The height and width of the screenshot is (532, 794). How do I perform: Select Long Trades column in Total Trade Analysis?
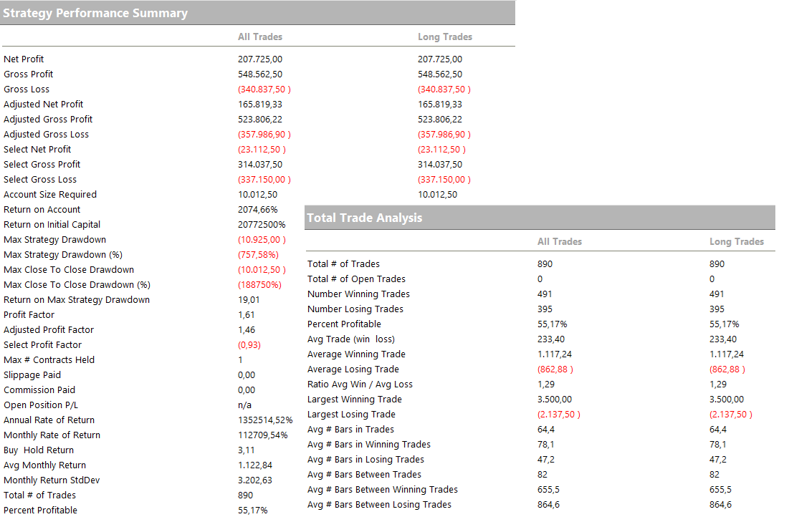[x=737, y=241]
